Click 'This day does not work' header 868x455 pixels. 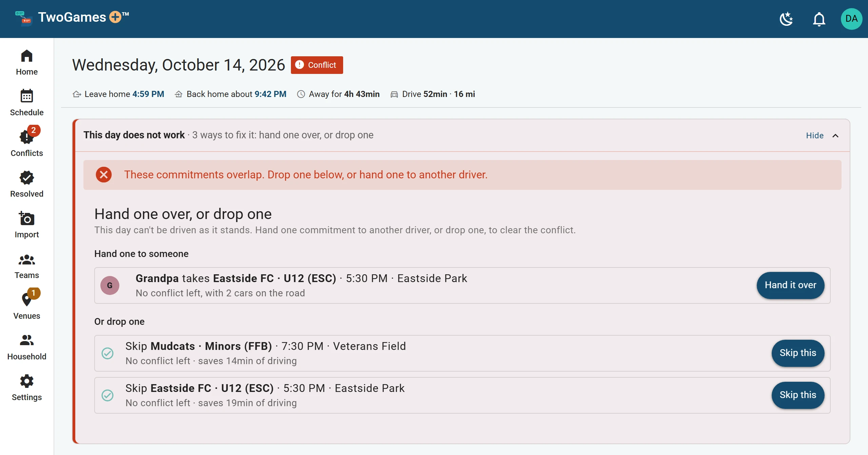click(x=134, y=135)
